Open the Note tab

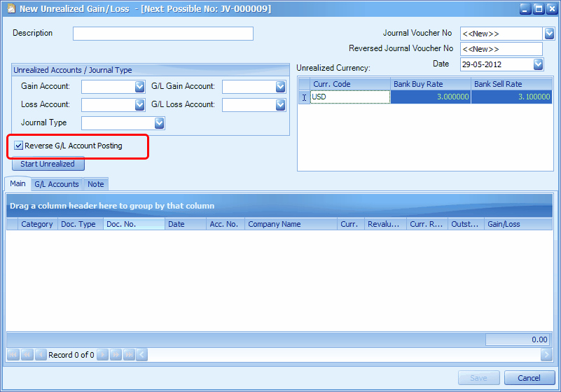click(96, 184)
